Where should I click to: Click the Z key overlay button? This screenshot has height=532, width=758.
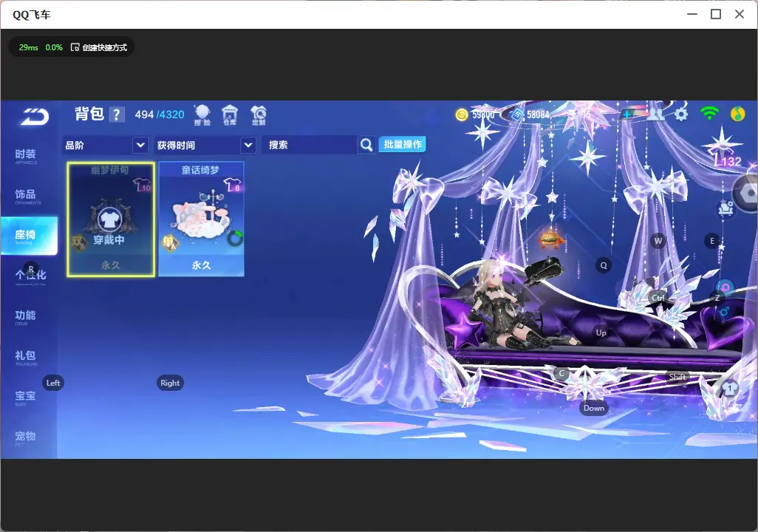(717, 298)
